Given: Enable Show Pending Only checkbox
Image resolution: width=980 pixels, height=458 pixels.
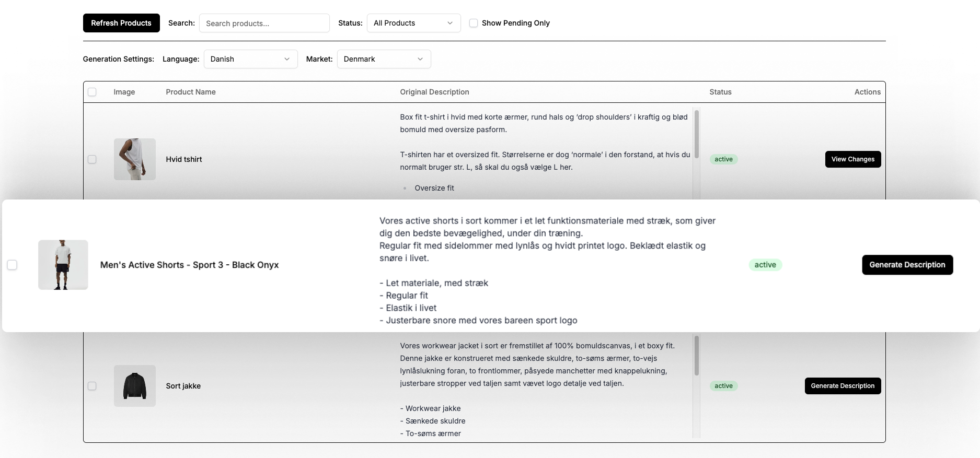Looking at the screenshot, I should click(474, 23).
